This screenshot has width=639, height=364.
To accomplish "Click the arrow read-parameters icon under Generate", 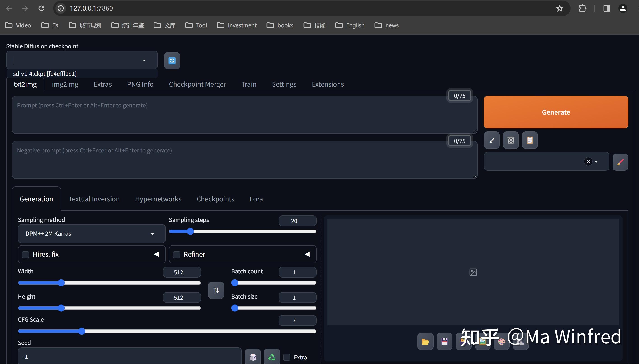I will 492,140.
